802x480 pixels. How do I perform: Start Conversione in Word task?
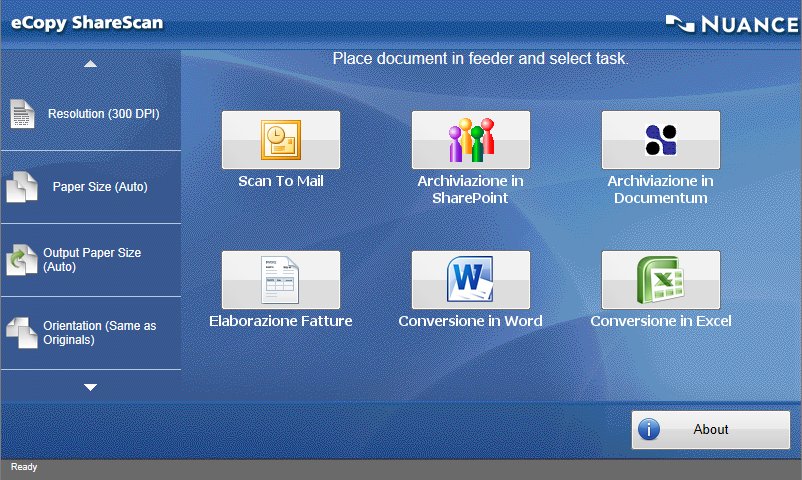(x=471, y=280)
